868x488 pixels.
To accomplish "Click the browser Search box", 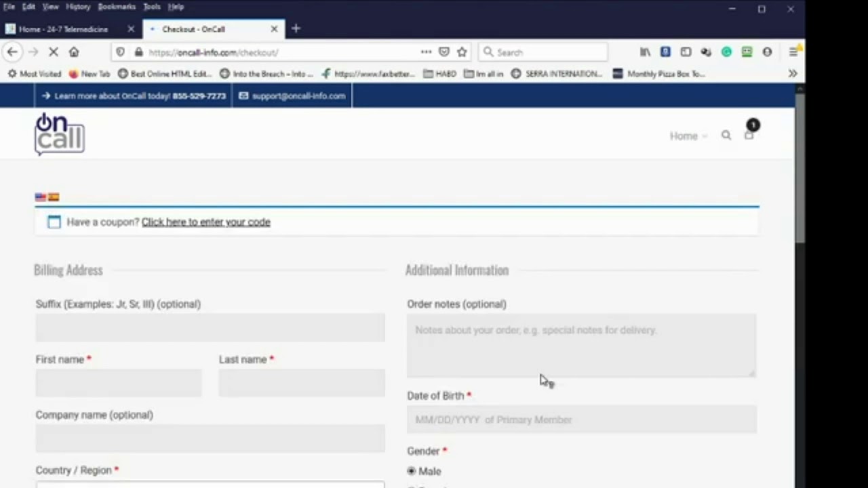I will coord(543,52).
